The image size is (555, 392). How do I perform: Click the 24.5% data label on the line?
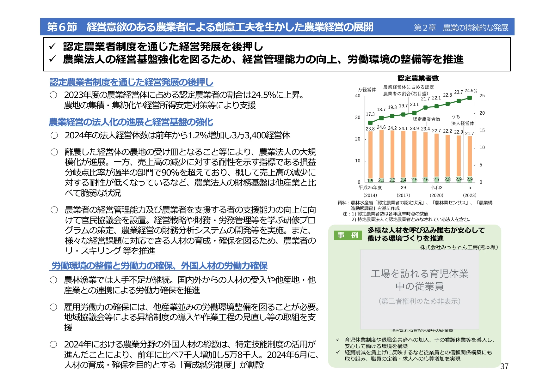[471, 91]
